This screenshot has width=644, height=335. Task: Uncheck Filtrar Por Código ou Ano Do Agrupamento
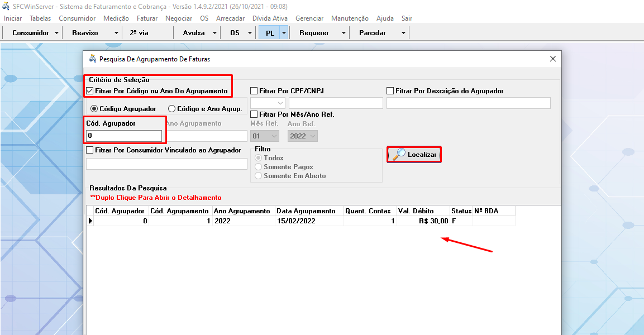click(90, 90)
